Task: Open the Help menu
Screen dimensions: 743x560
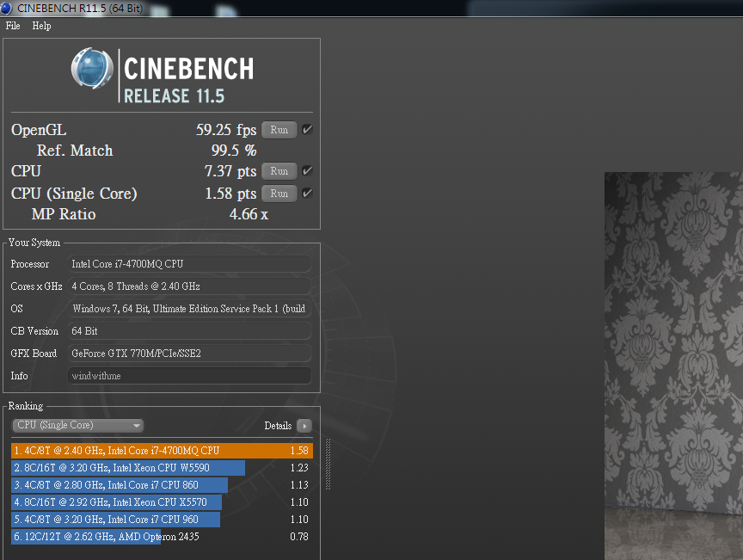Action: pyautogui.click(x=41, y=26)
